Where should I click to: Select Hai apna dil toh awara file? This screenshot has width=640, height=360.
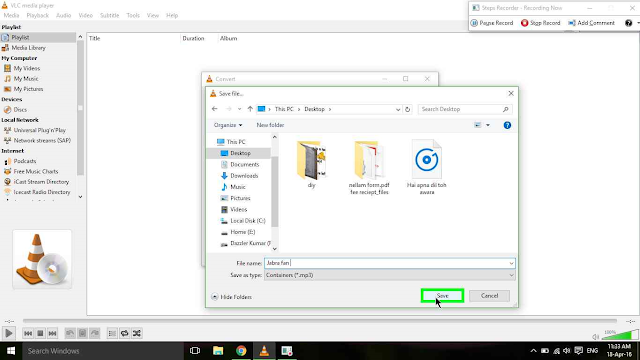427,168
